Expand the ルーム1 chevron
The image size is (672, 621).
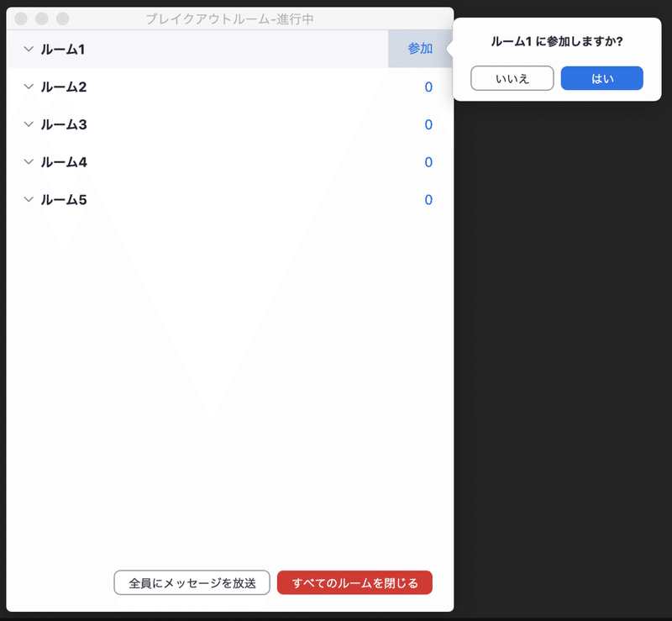pos(29,49)
